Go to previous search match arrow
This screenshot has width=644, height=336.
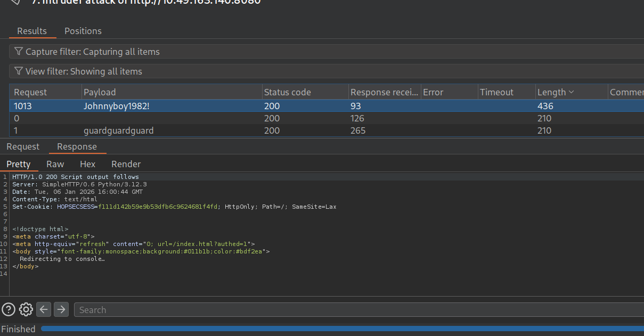pos(44,309)
